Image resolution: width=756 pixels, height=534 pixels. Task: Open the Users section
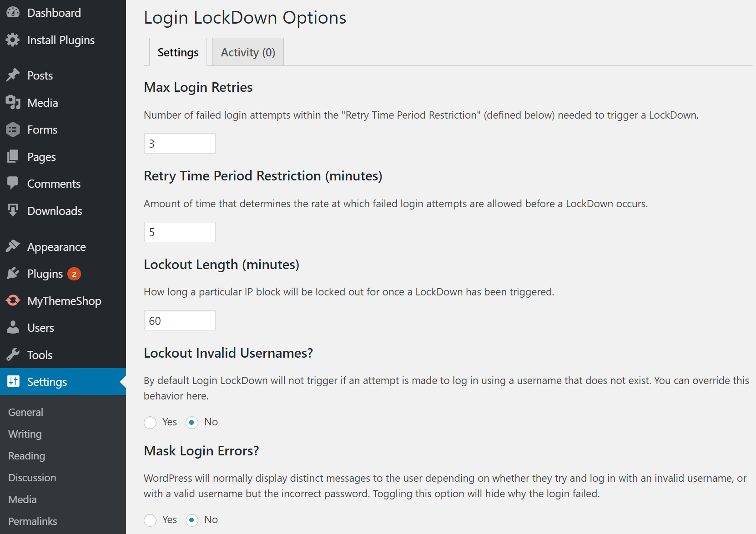tap(41, 327)
